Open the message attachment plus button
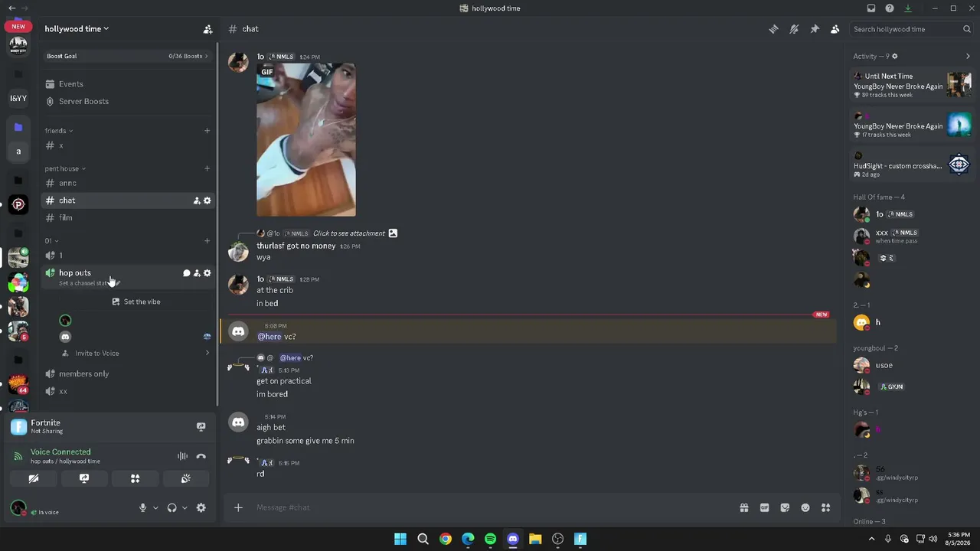Image resolution: width=980 pixels, height=551 pixels. tap(238, 507)
